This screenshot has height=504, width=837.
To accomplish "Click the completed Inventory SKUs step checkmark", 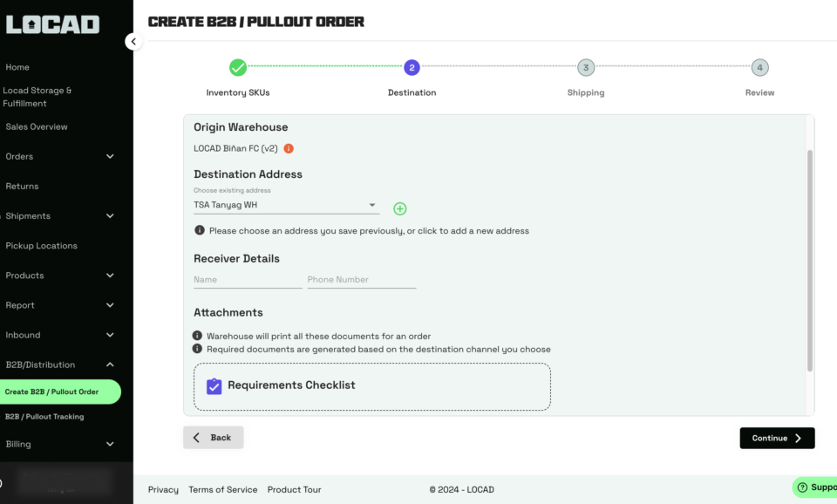I will (238, 68).
